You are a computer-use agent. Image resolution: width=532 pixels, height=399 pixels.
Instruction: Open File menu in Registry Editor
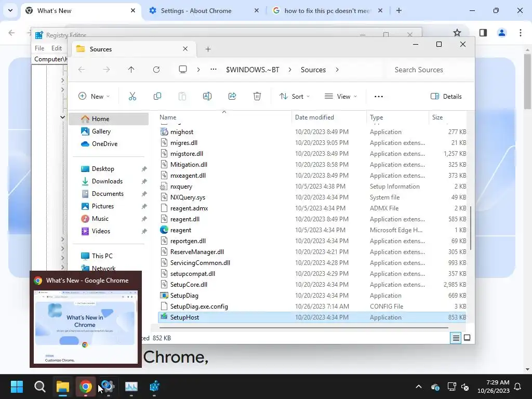39,48
